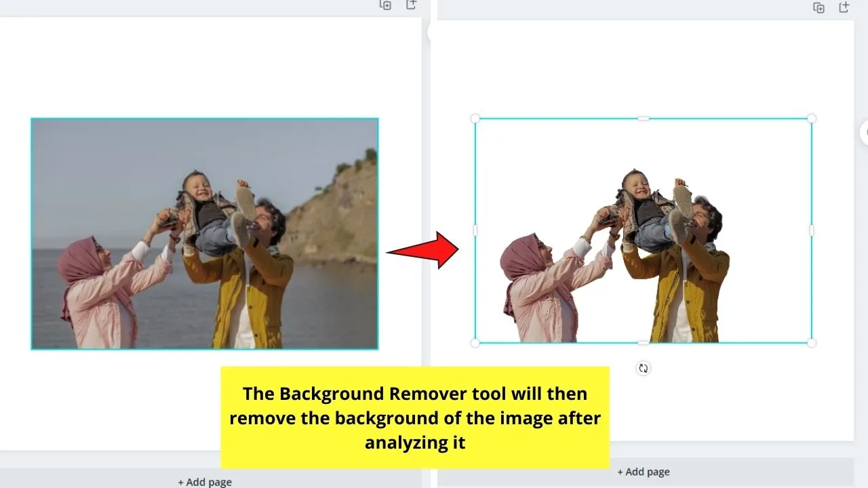Click left-middle edge handle of selected image

pos(475,230)
